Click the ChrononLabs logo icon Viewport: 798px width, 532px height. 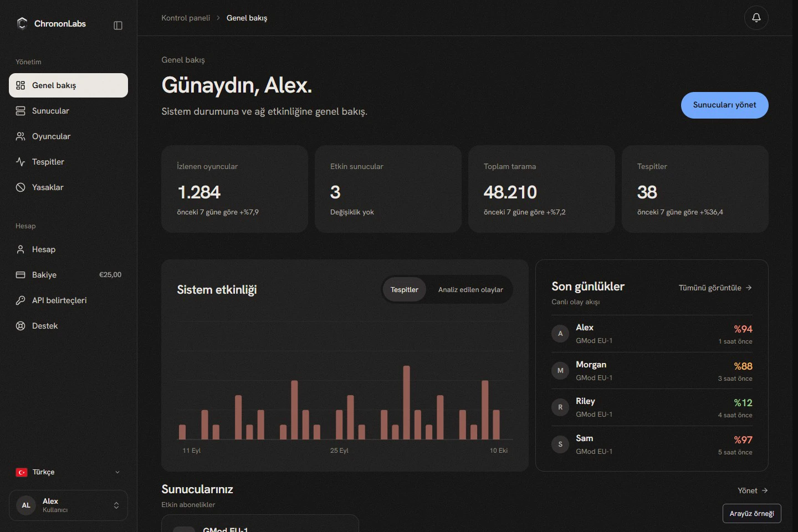pyautogui.click(x=22, y=23)
